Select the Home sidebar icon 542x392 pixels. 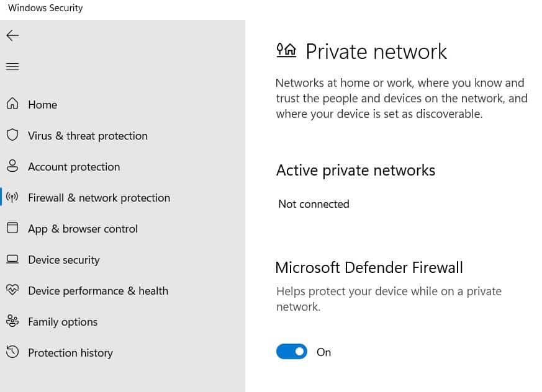[x=12, y=104]
